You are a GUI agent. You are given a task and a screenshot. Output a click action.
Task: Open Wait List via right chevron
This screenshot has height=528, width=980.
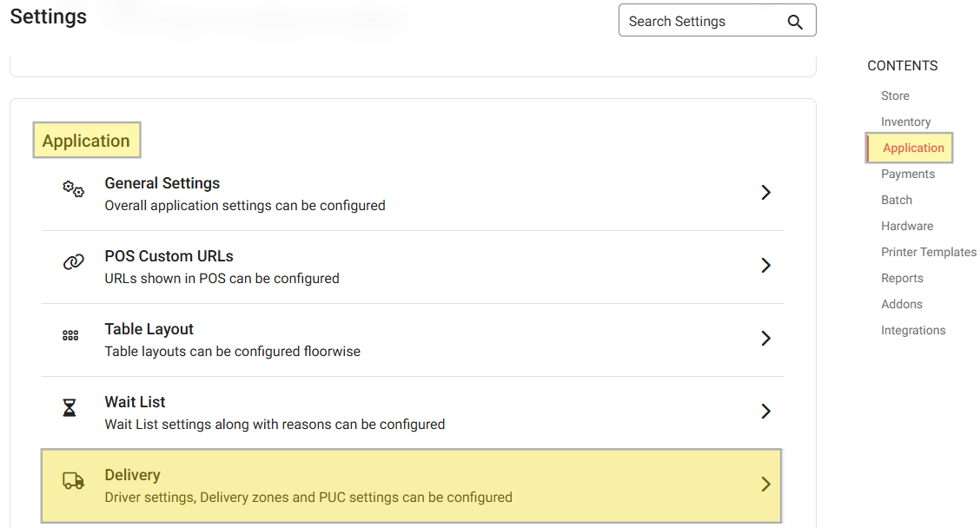coord(765,412)
